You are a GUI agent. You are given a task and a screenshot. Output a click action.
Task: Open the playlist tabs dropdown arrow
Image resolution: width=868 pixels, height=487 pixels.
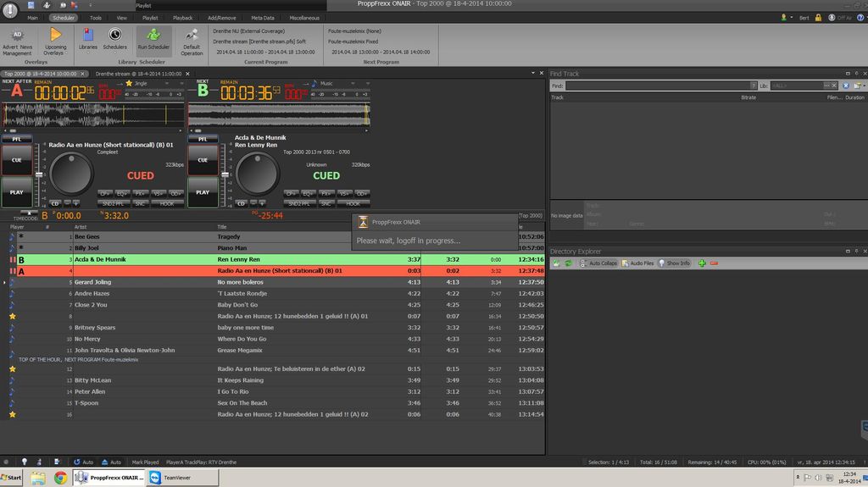[x=533, y=73]
